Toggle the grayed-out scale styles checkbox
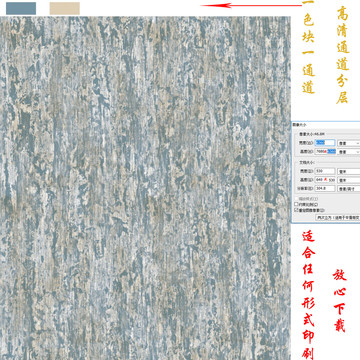 pyautogui.click(x=296, y=199)
